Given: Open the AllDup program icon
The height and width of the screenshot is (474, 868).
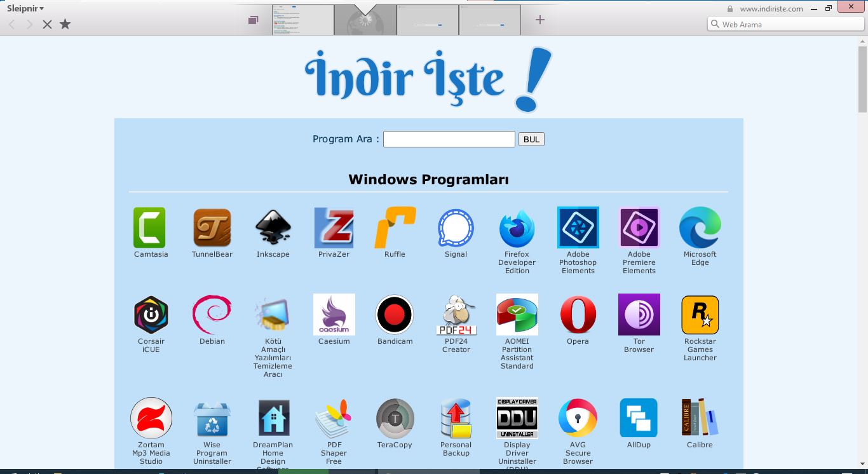Looking at the screenshot, I should pos(639,418).
